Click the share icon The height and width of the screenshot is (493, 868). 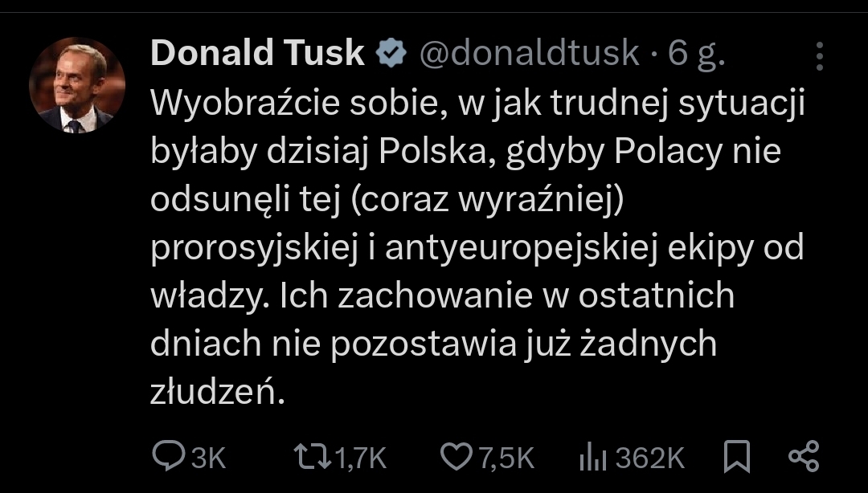click(803, 456)
